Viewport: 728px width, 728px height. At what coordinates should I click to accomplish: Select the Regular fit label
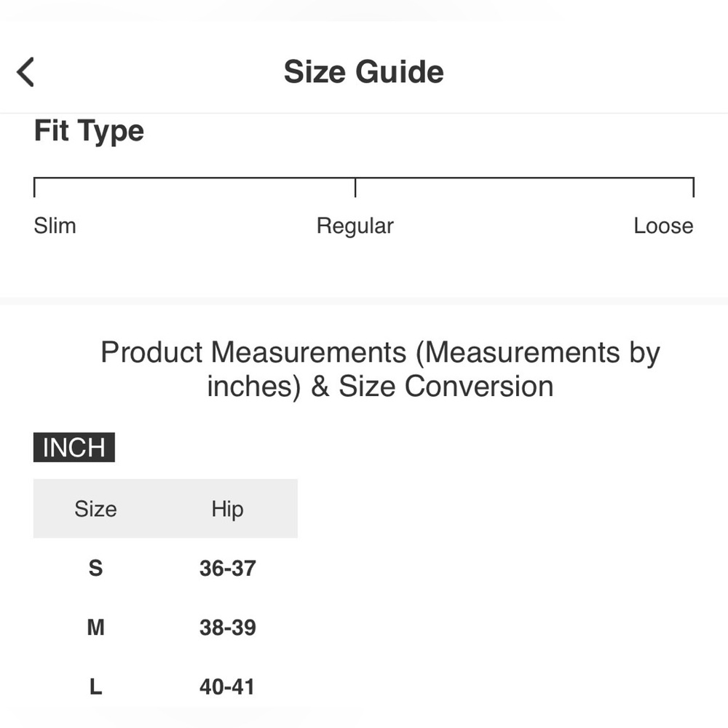coord(355,226)
